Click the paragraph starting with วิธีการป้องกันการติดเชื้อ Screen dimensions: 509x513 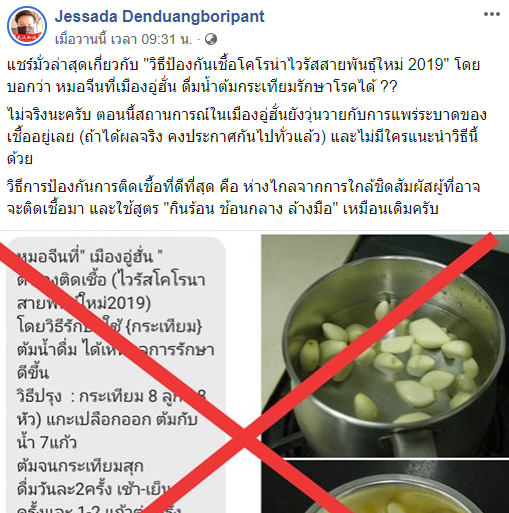click(243, 198)
